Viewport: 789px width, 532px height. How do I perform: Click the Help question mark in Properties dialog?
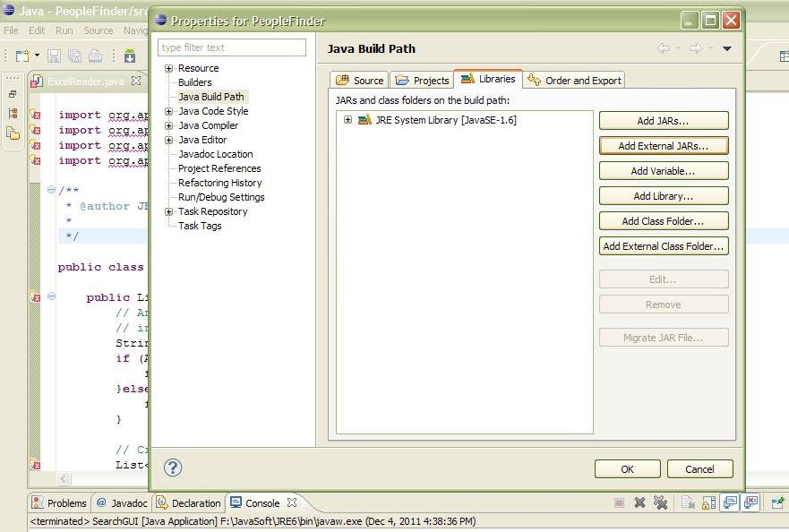173,468
